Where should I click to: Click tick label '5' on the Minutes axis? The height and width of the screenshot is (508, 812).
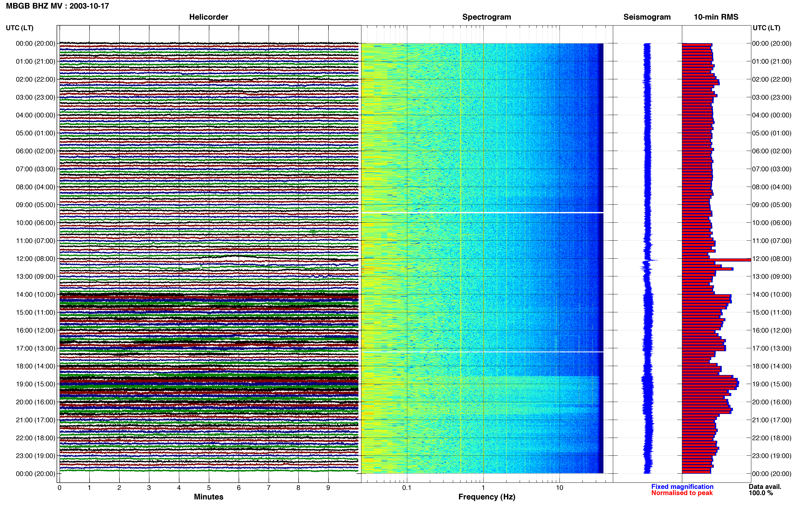pyautogui.click(x=209, y=488)
